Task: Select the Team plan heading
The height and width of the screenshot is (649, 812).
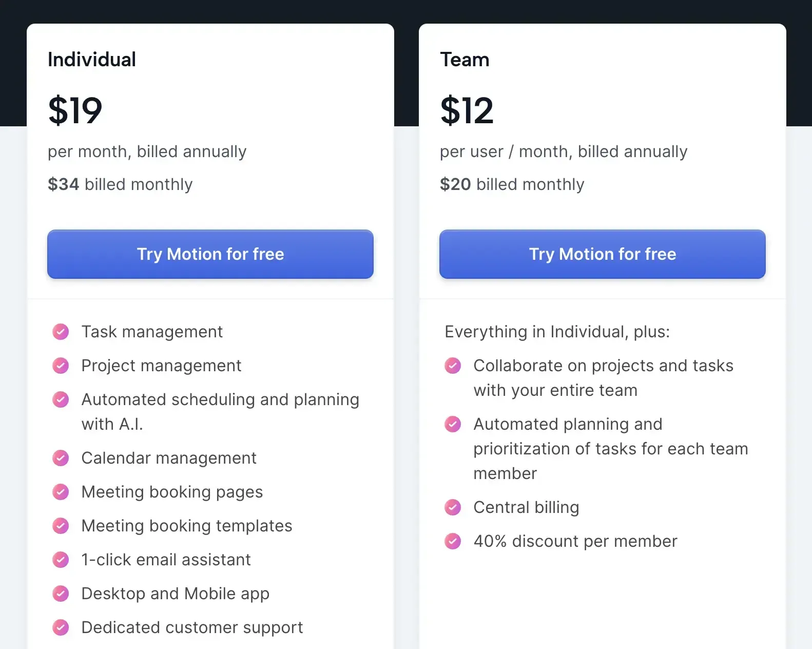Action: click(465, 59)
